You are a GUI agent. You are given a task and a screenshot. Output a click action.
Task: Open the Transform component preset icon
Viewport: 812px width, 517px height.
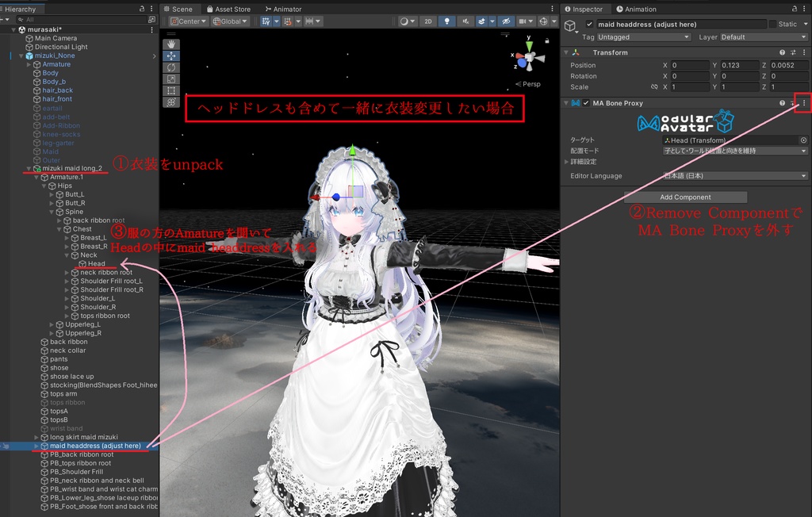point(793,52)
